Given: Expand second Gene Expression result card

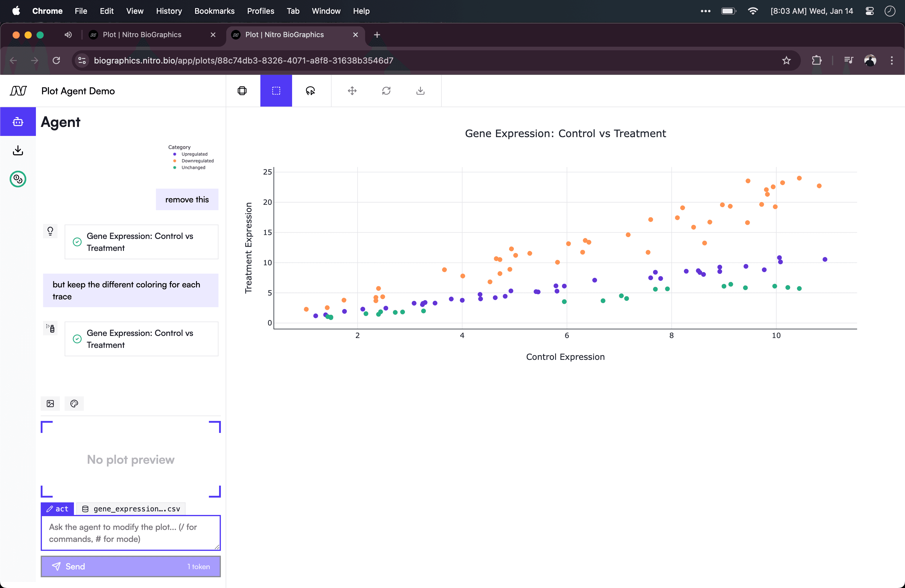Looking at the screenshot, I should (141, 339).
